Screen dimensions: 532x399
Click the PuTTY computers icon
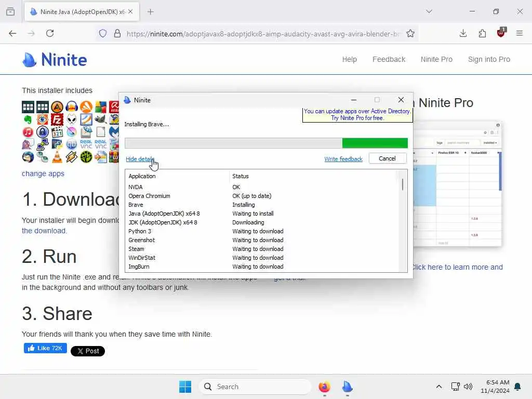[43, 144]
